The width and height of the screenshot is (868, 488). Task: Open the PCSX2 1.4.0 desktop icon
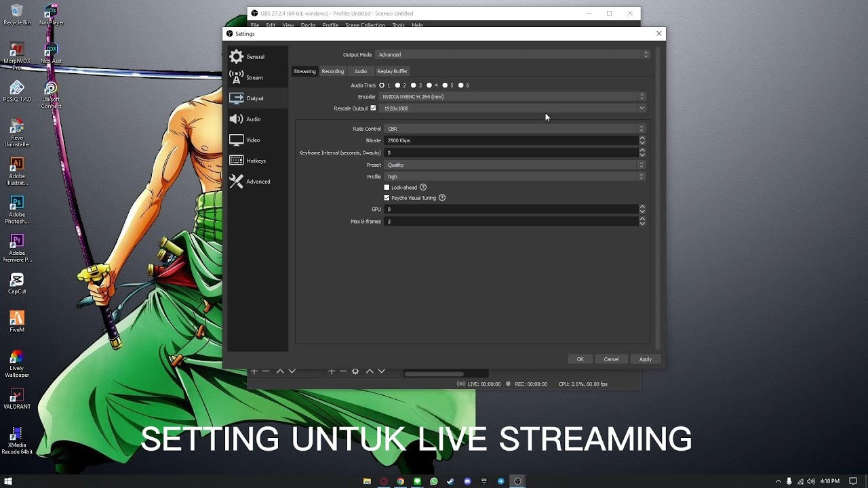pos(17,92)
